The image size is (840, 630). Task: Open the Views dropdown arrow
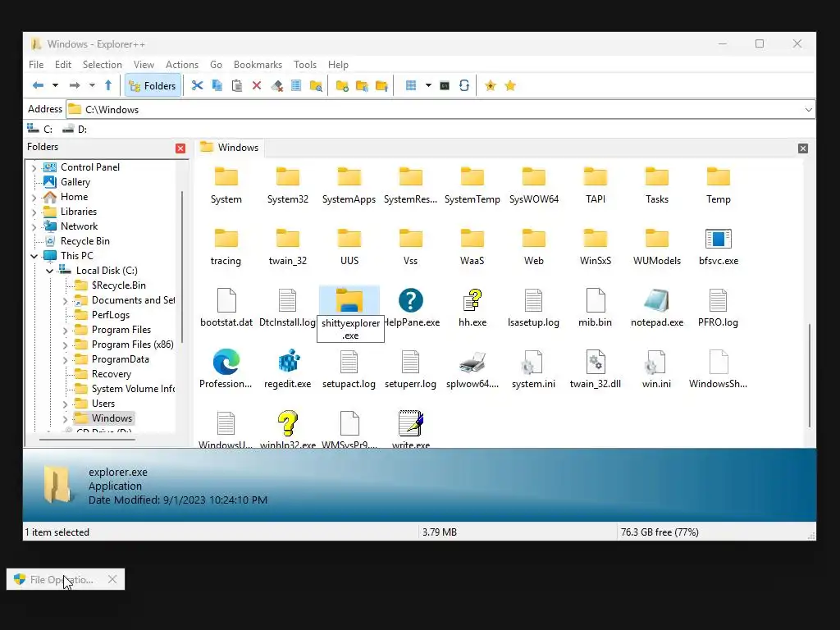pos(428,85)
